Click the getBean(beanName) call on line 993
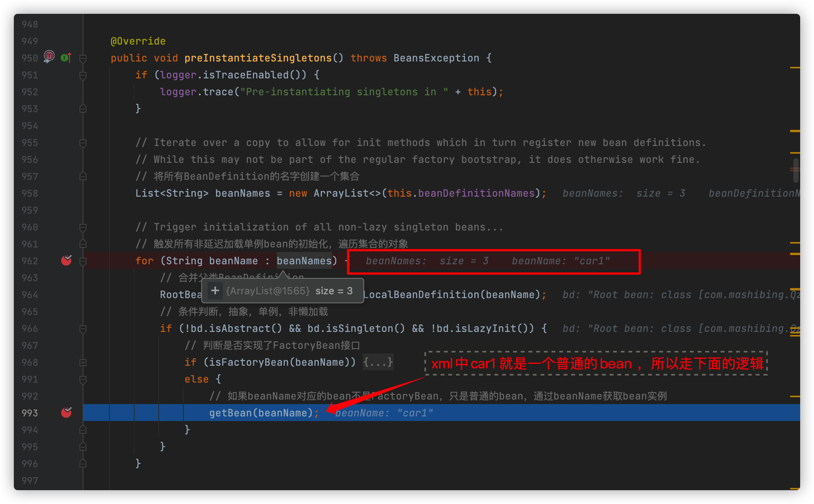 coord(261,413)
